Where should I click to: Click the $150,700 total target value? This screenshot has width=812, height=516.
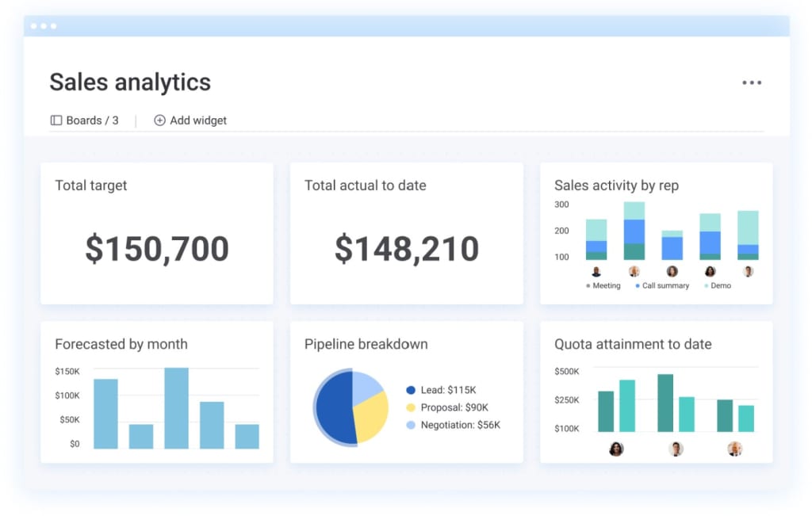point(157,248)
